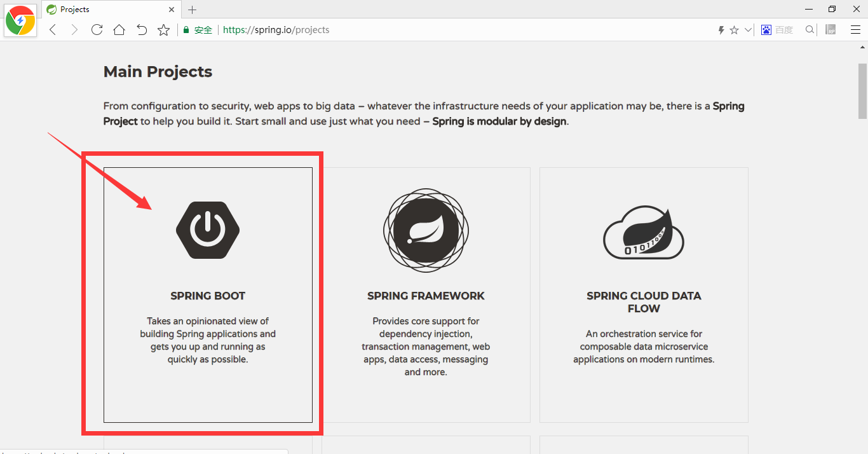Reload the current page
This screenshot has height=454, width=868.
[x=97, y=29]
